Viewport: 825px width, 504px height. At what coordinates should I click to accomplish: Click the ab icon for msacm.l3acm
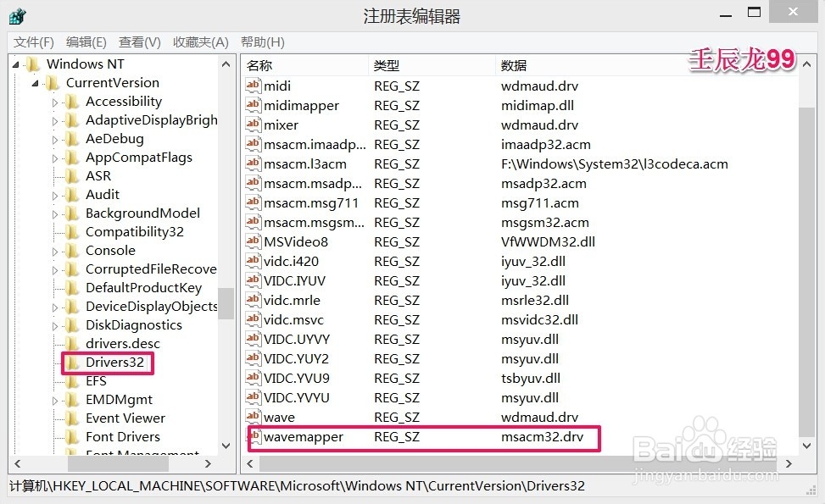click(x=253, y=163)
